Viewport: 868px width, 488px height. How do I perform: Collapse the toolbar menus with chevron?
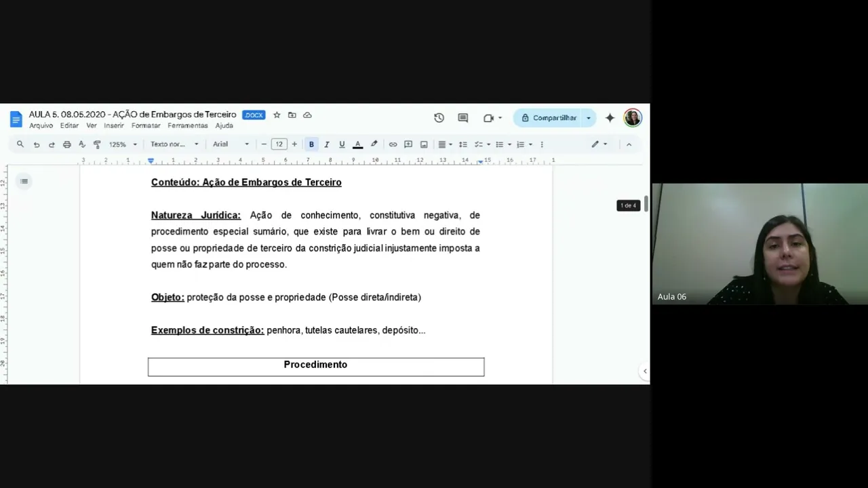629,144
